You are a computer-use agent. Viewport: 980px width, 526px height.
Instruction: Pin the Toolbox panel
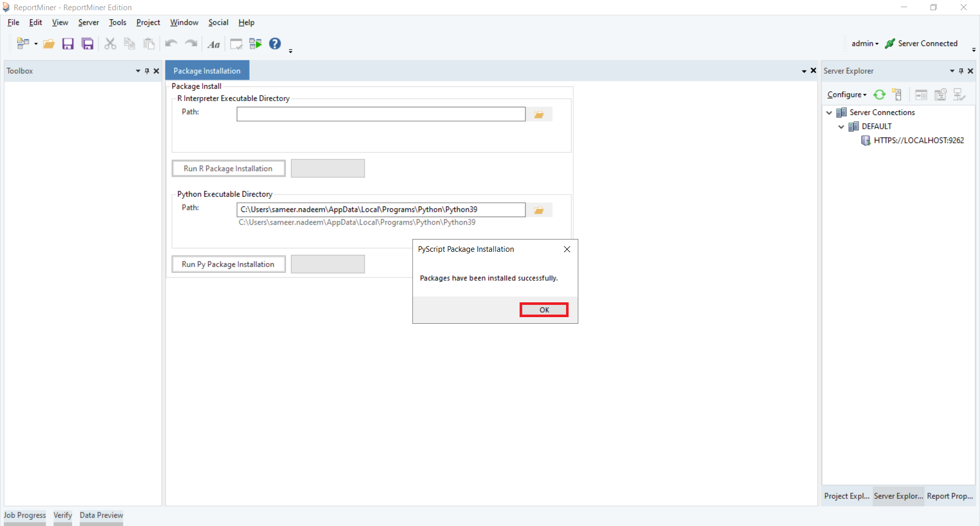pyautogui.click(x=147, y=71)
